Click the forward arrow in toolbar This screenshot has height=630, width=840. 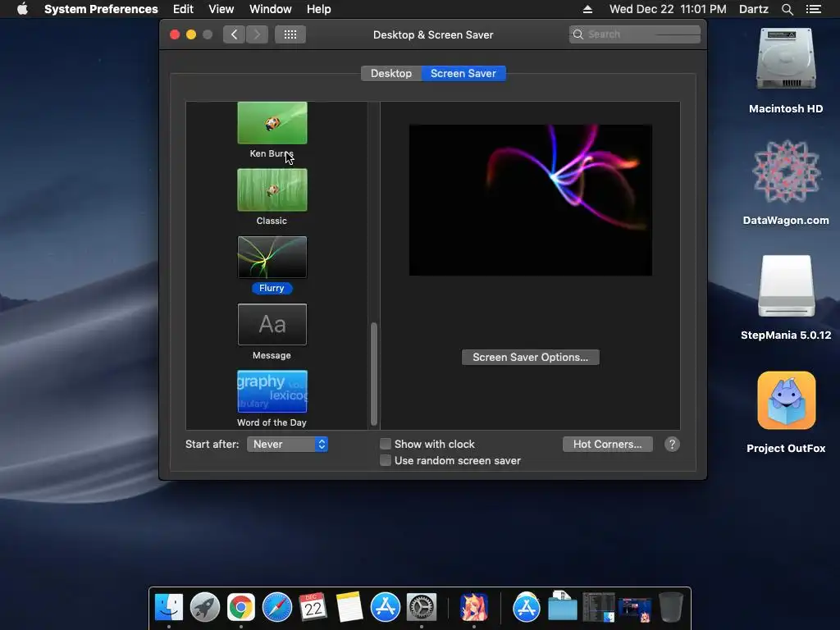pyautogui.click(x=257, y=34)
